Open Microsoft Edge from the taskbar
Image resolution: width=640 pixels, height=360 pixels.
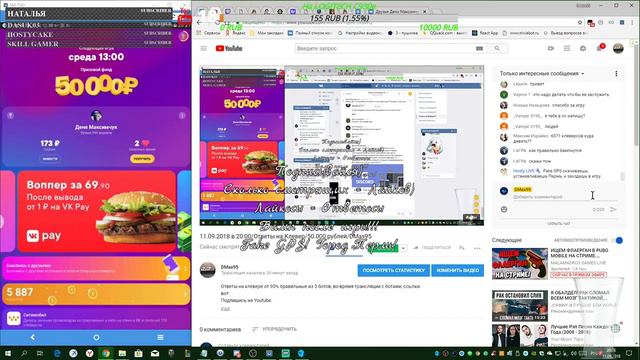tap(57, 353)
